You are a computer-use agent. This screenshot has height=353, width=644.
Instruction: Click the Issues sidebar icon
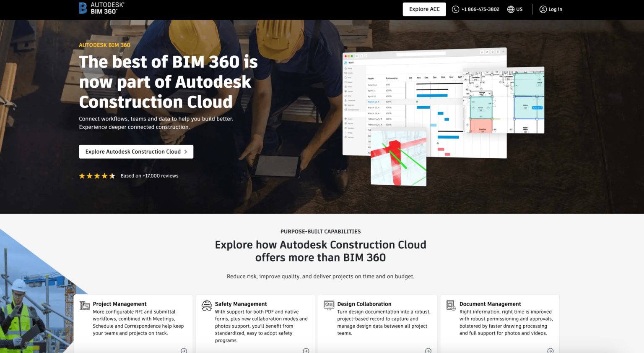pos(345,82)
